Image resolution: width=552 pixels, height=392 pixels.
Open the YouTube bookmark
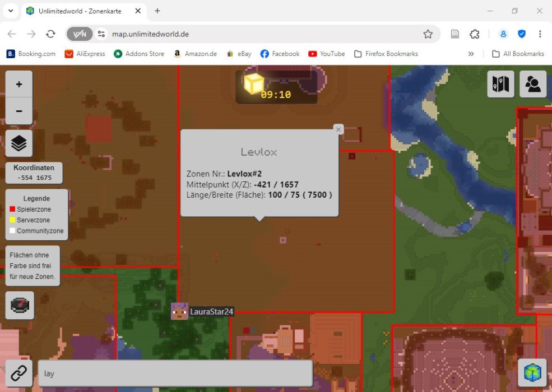[x=326, y=54]
